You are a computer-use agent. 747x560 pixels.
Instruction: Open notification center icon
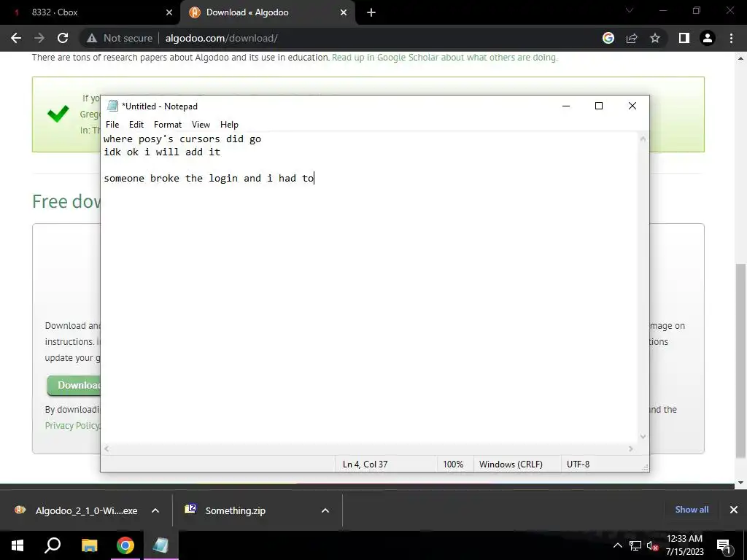coord(723,545)
